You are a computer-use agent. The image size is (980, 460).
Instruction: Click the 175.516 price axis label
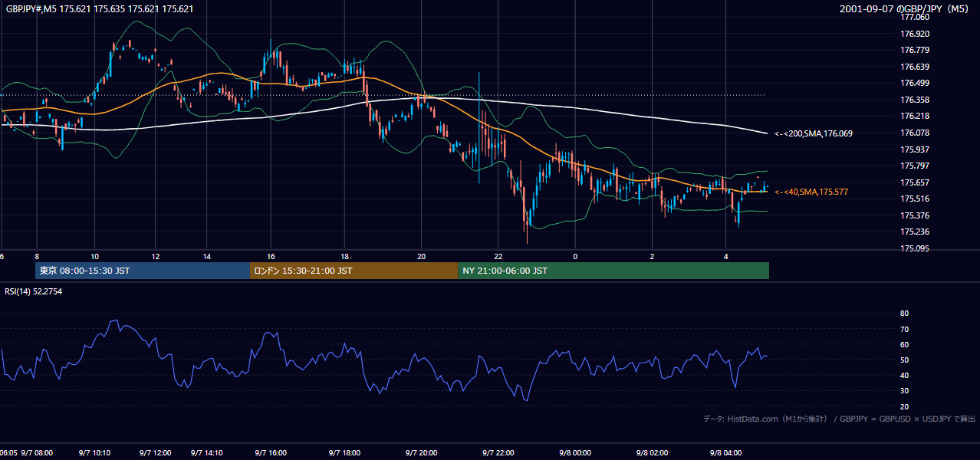pos(915,199)
